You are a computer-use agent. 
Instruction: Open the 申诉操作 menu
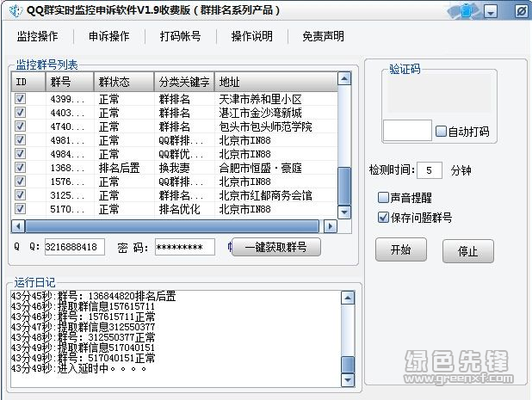click(x=108, y=36)
